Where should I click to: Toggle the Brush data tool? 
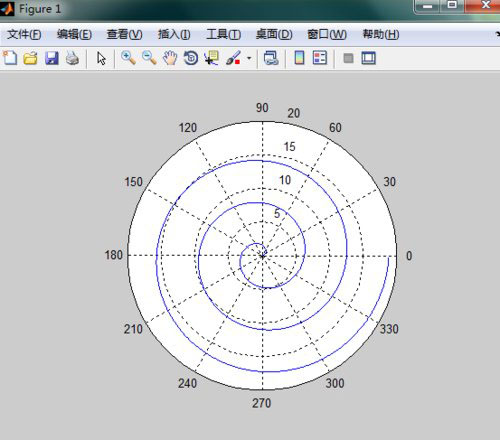pyautogui.click(x=233, y=58)
